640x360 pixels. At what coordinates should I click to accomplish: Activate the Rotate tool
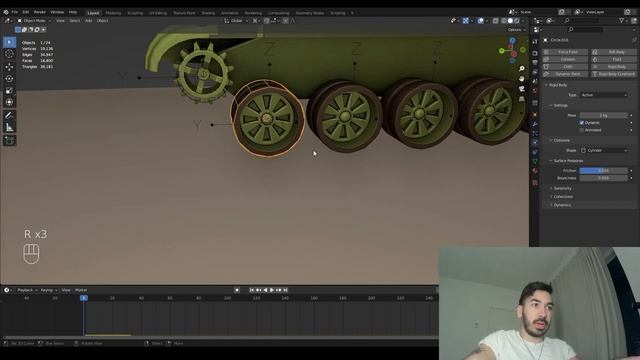9,78
